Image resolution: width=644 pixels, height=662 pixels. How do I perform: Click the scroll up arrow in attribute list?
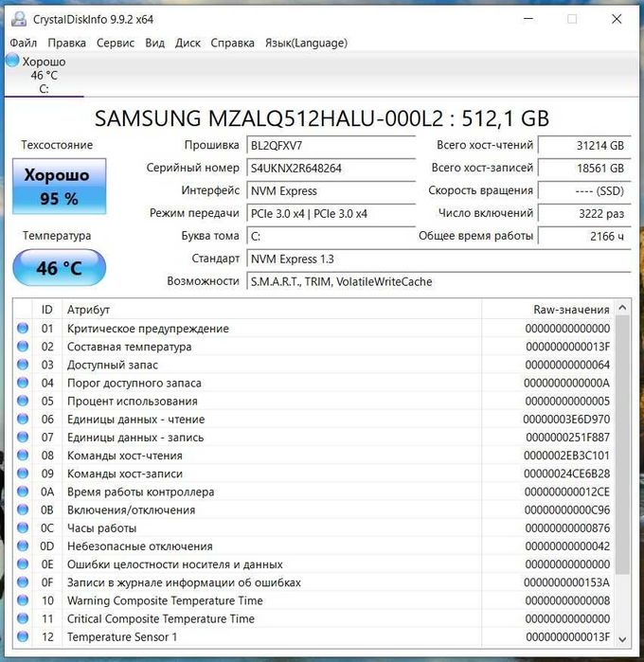622,308
